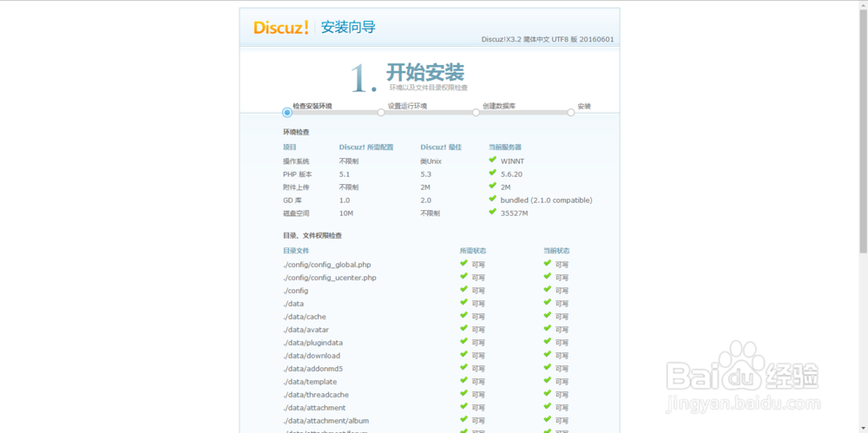Click the ./data/threadcache path
Screen dimensions: 868x433
point(316,395)
